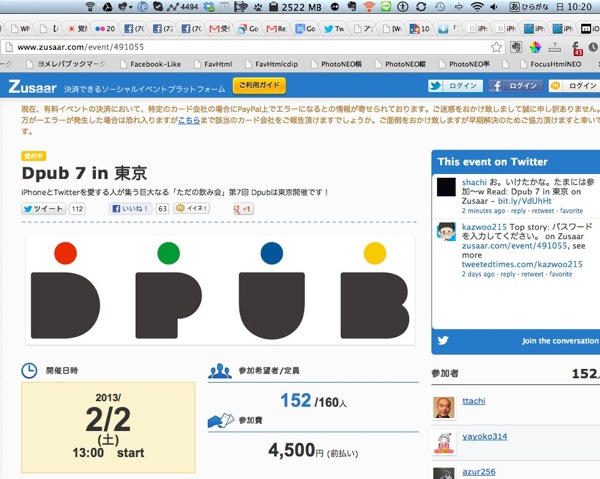Open kazwoo215 Twitter profile link
600x479 pixels.
click(484, 227)
